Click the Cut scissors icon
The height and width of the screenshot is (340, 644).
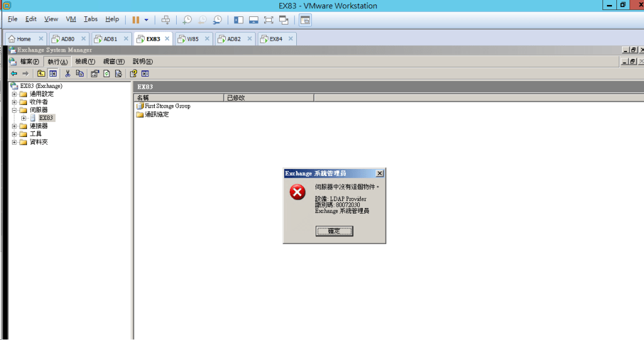click(68, 74)
